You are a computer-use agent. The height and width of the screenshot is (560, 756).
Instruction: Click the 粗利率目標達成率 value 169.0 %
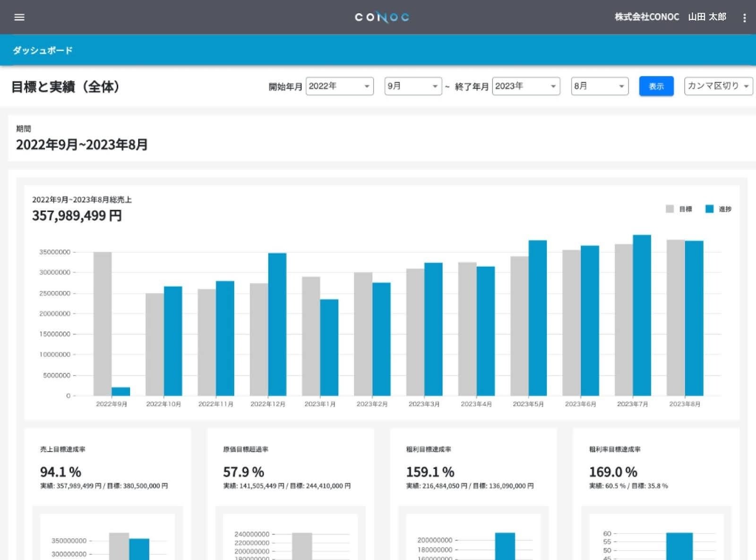click(x=613, y=472)
